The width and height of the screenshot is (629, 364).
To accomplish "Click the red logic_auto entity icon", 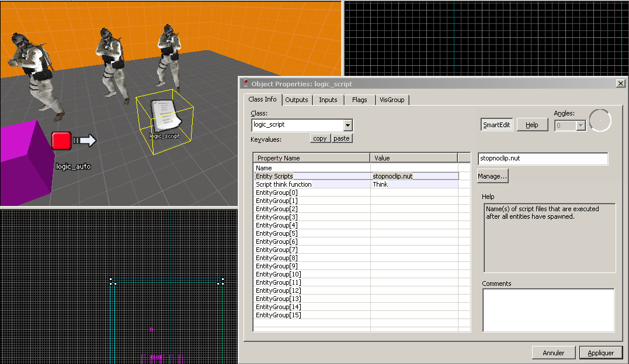I will pos(61,141).
